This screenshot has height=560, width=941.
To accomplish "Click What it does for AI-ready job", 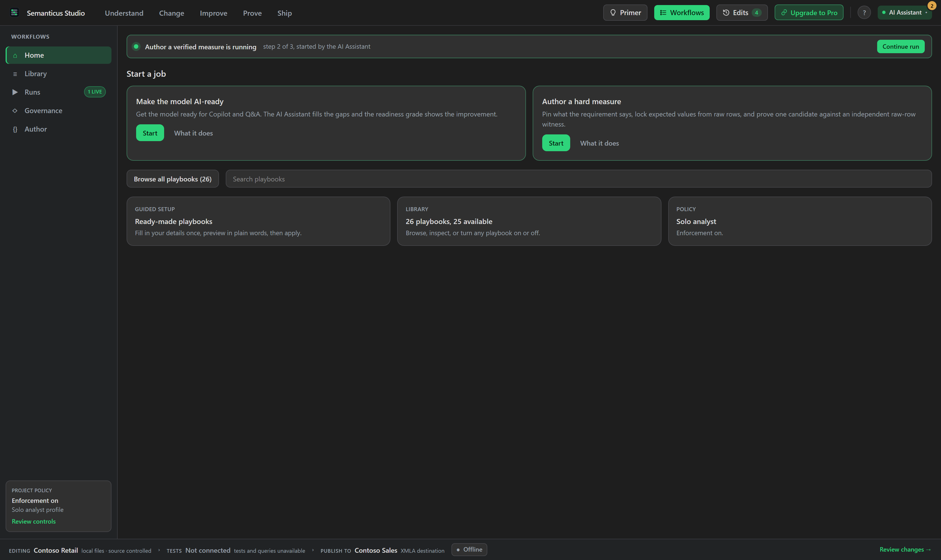I will click(x=193, y=133).
